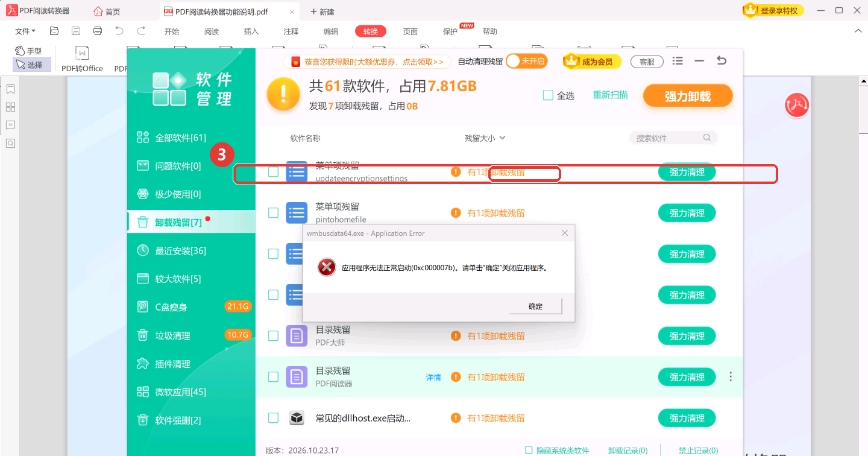Check the 全选 checkbox
The height and width of the screenshot is (456, 868).
click(548, 95)
